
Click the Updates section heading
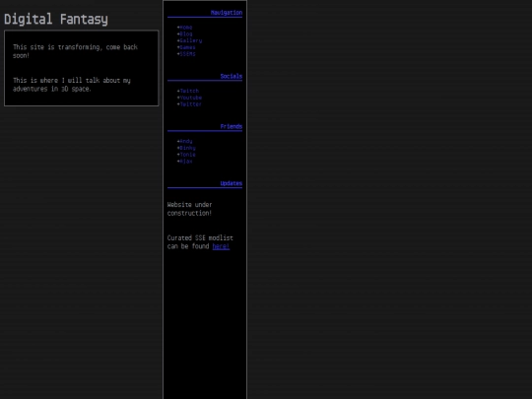pos(232,183)
